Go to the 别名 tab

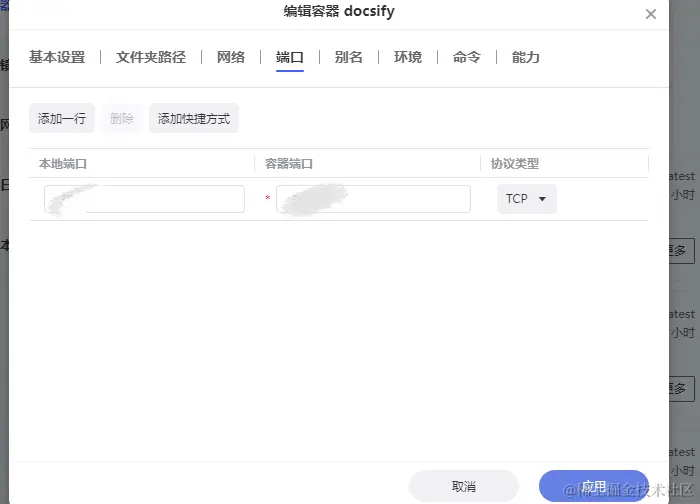[x=349, y=57]
